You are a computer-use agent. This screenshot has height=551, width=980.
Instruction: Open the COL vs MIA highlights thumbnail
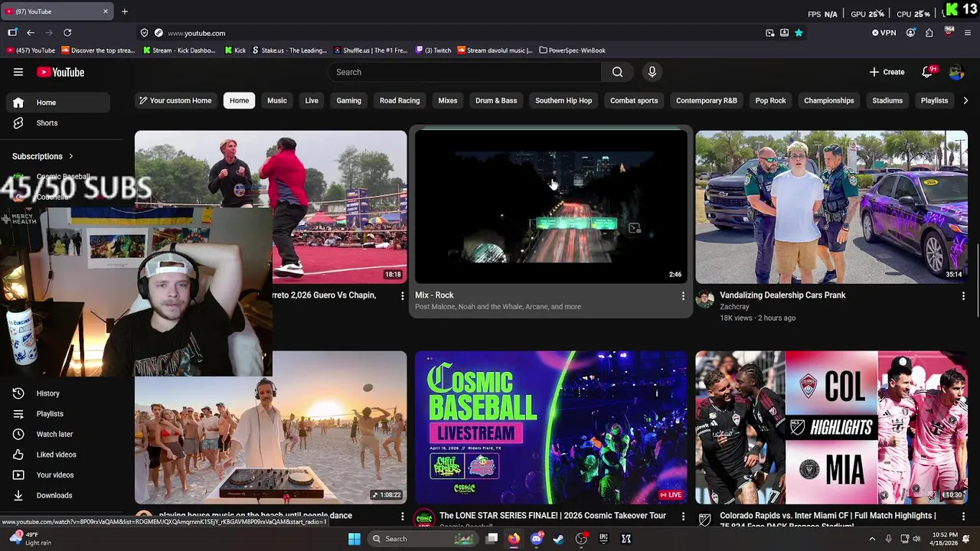pyautogui.click(x=831, y=427)
